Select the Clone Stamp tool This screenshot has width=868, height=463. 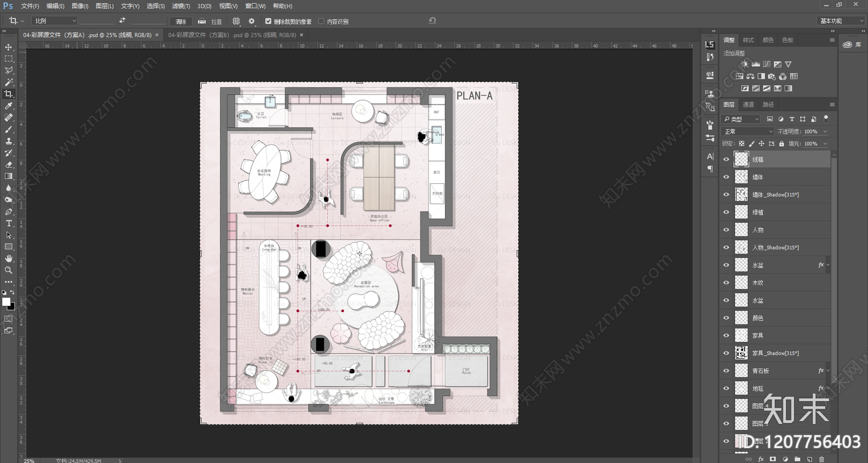[x=9, y=141]
